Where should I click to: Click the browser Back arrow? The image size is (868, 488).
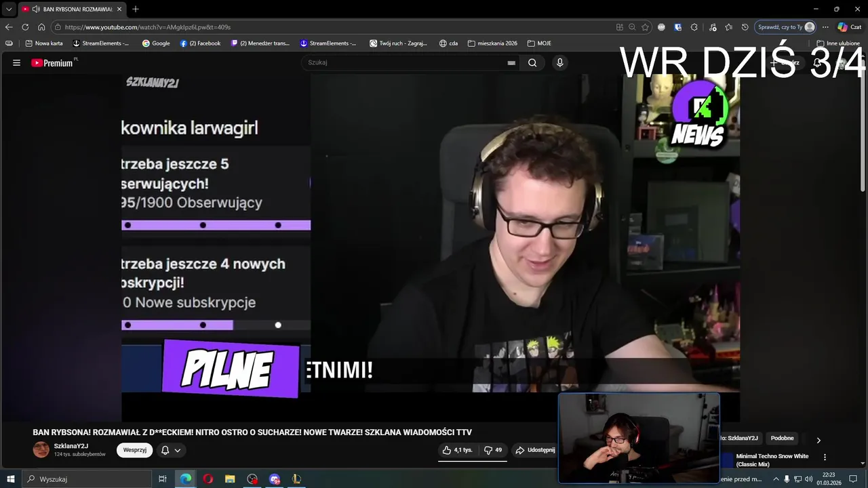point(9,27)
